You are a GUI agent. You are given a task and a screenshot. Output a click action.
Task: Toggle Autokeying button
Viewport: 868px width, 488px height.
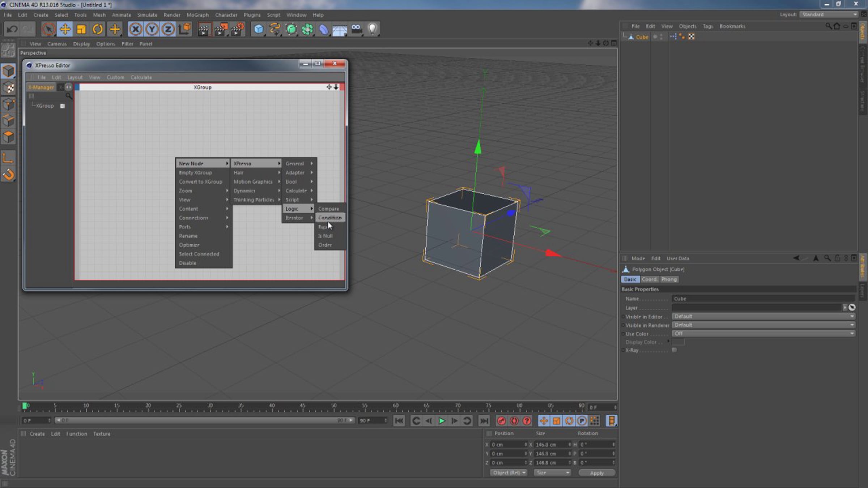(514, 421)
